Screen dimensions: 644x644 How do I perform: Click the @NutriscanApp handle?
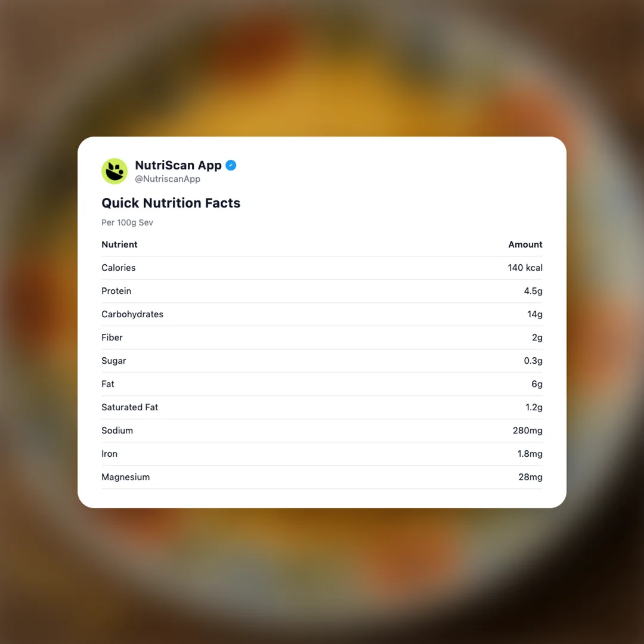click(x=168, y=179)
